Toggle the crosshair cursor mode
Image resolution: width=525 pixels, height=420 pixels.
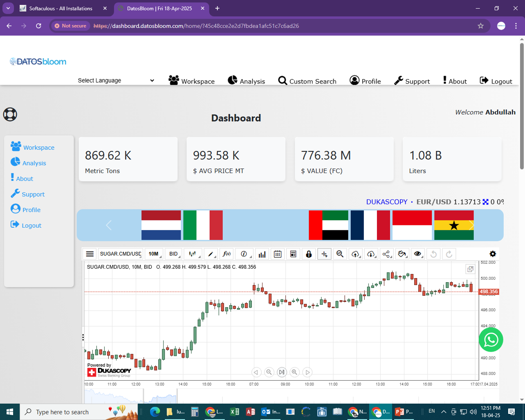(x=324, y=254)
